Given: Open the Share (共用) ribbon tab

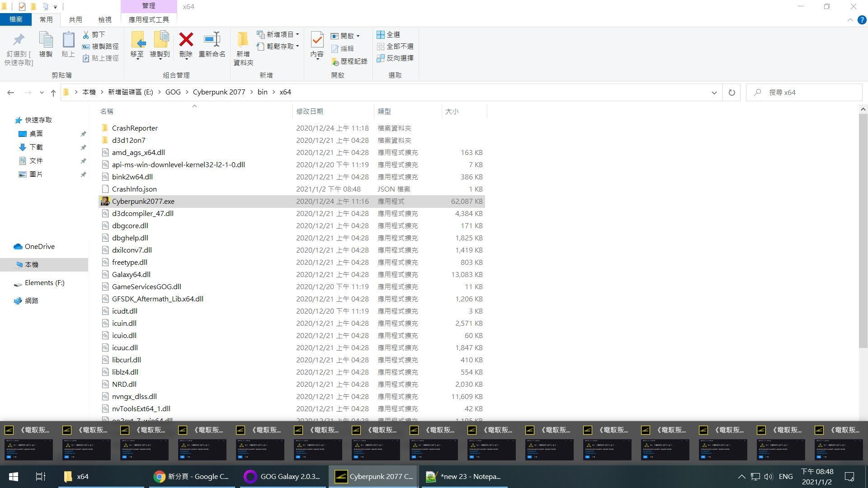Looking at the screenshot, I should pos(75,20).
